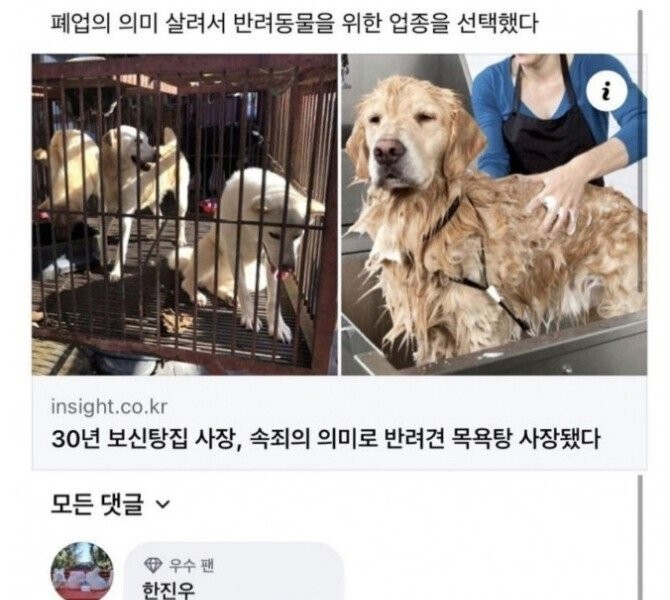Open the commenter's round profile avatar

pos(82,571)
